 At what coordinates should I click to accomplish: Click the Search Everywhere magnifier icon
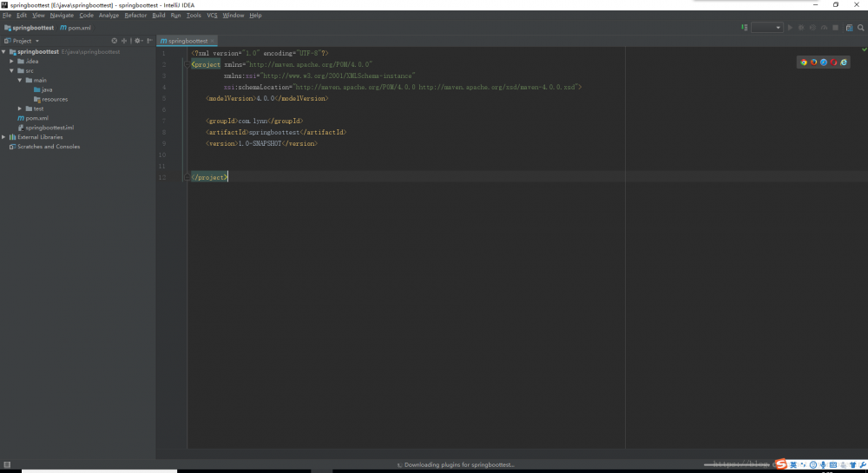(x=860, y=28)
